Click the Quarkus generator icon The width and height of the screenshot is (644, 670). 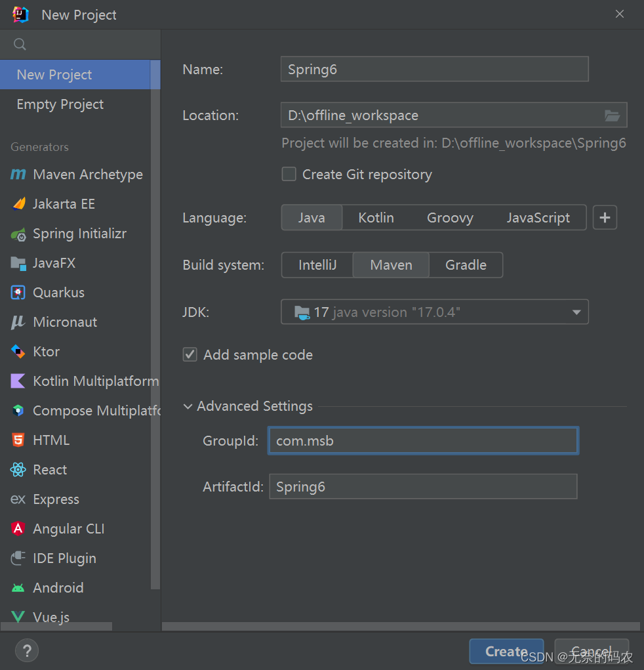tap(18, 293)
